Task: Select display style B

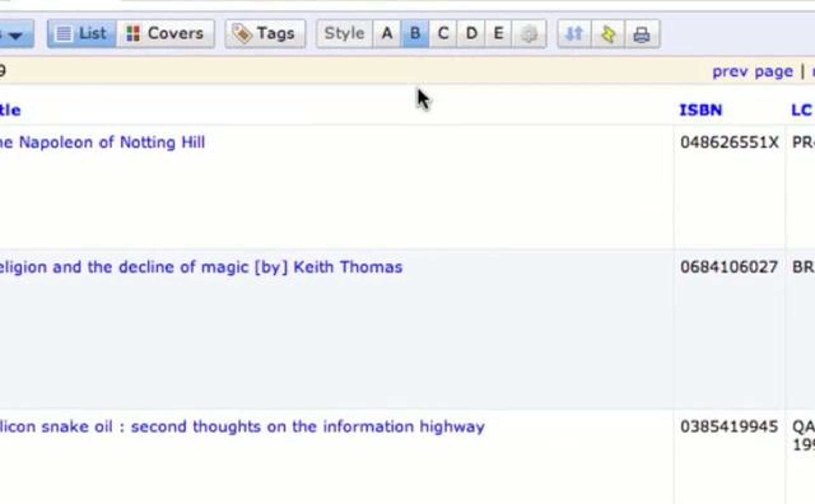Action: pos(415,34)
